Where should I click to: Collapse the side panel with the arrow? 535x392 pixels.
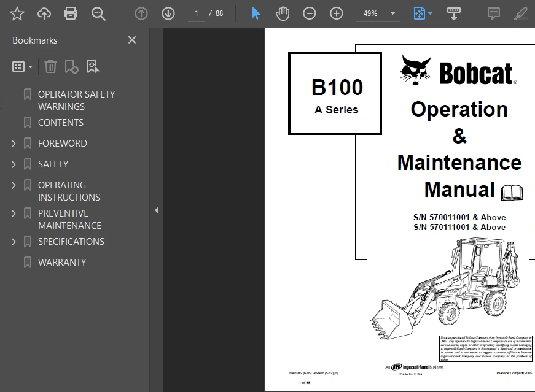coord(157,209)
